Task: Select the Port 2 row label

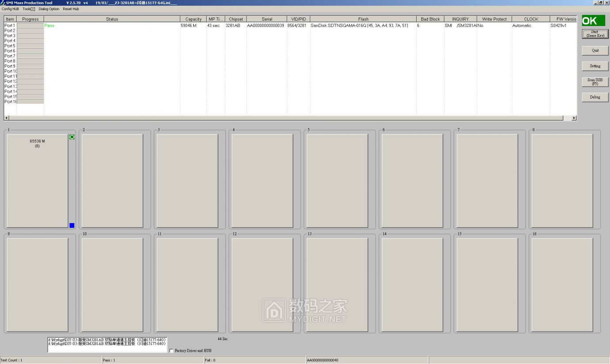Action: click(x=10, y=30)
